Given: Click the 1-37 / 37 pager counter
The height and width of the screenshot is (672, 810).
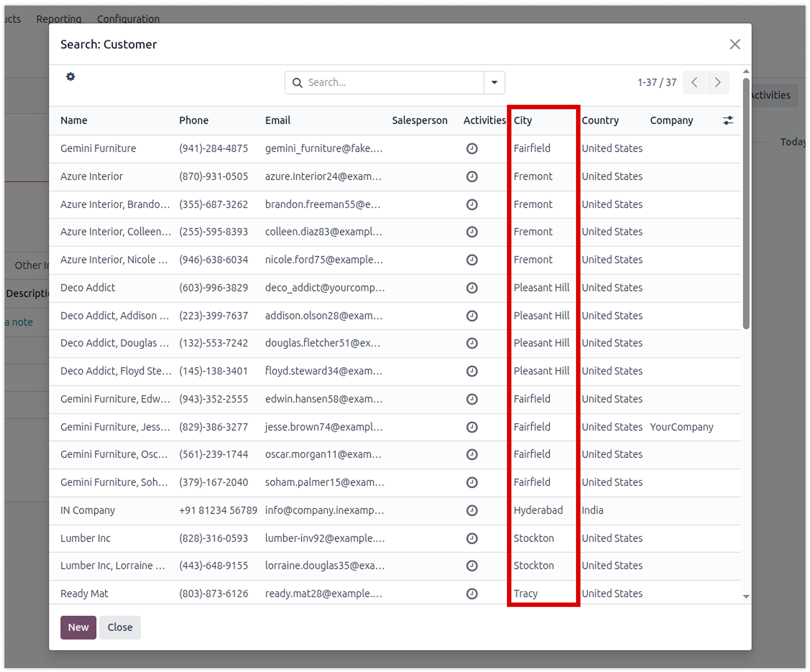Looking at the screenshot, I should pyautogui.click(x=657, y=82).
